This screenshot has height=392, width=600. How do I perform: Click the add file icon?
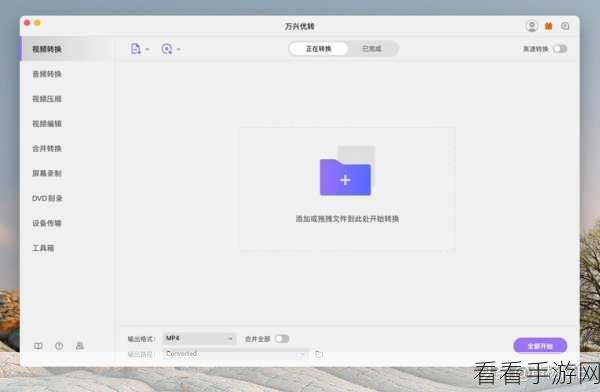tap(136, 49)
